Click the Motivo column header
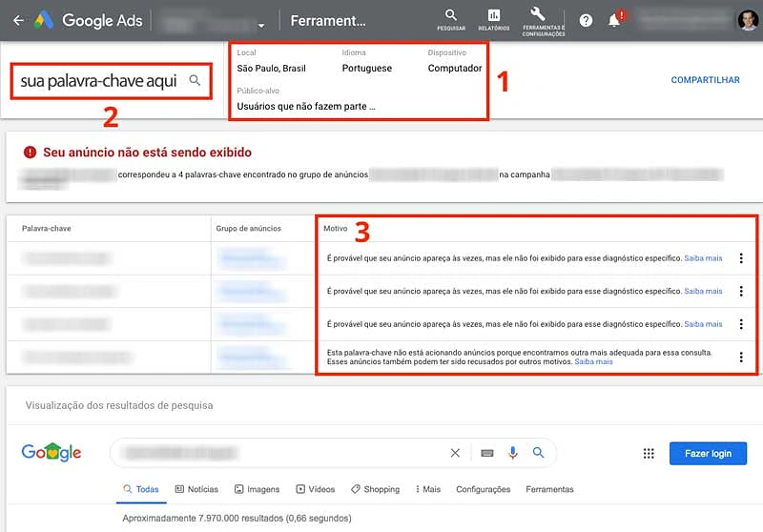 (336, 229)
